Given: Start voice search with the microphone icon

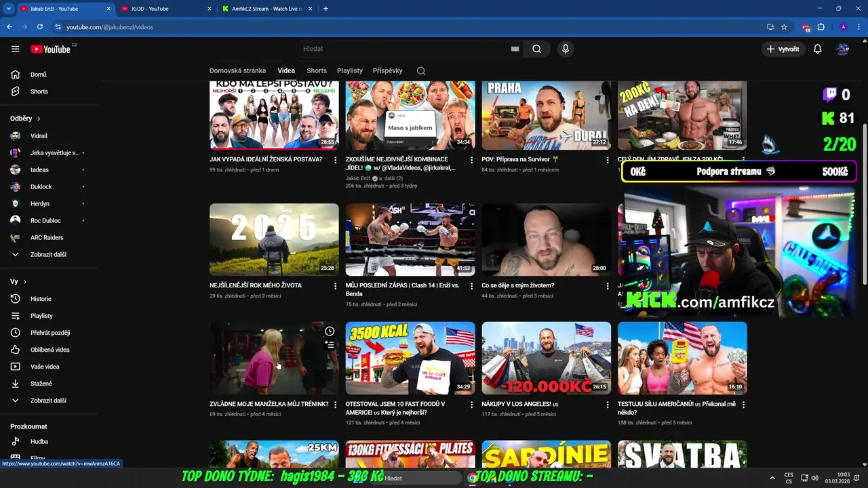Looking at the screenshot, I should [566, 49].
